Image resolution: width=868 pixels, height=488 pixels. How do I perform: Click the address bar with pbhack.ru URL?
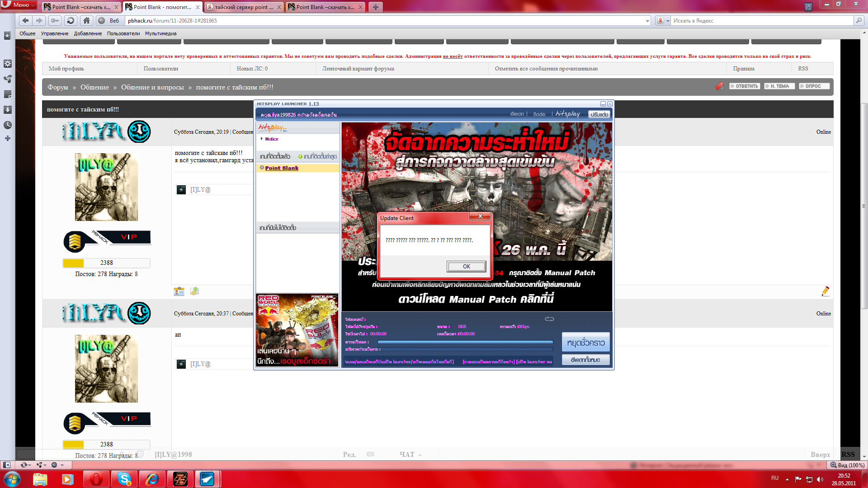pos(384,21)
